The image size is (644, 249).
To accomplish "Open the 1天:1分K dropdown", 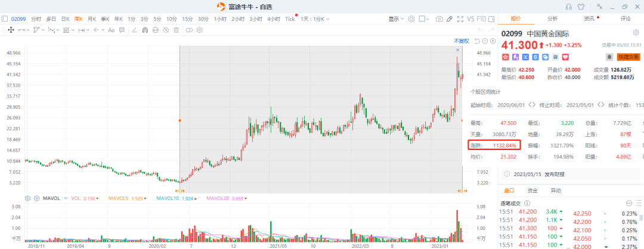I will [315, 19].
